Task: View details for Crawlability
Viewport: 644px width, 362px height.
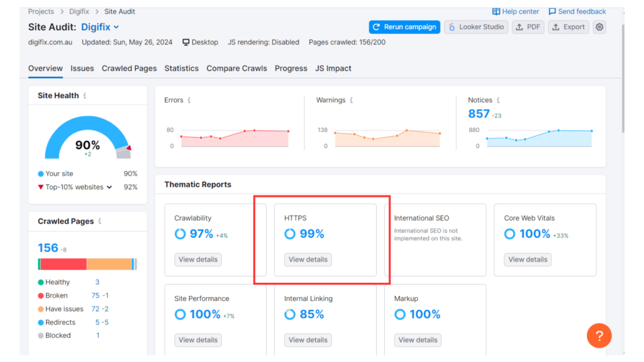Action: pos(198,260)
